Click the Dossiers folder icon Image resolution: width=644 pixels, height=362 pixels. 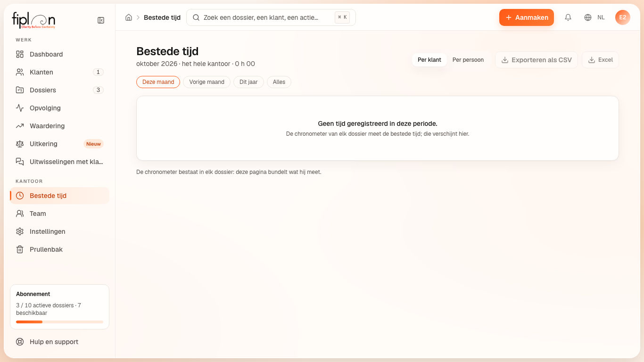click(20, 90)
